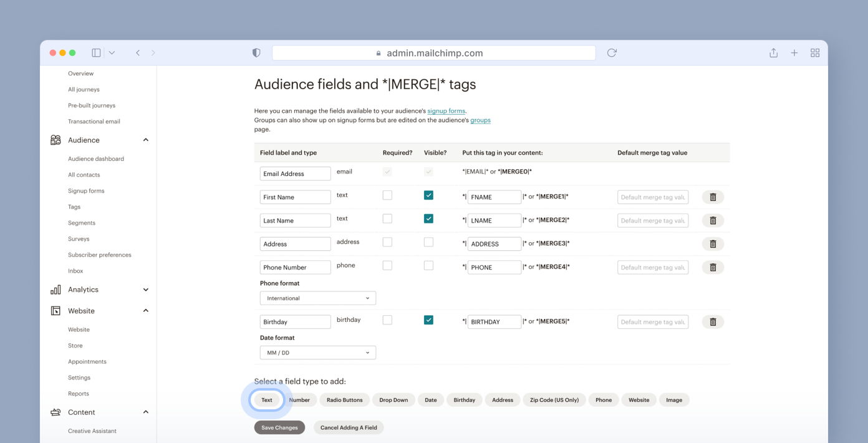Click the FNAME merge tag input
The image size is (868, 443).
pyautogui.click(x=494, y=197)
